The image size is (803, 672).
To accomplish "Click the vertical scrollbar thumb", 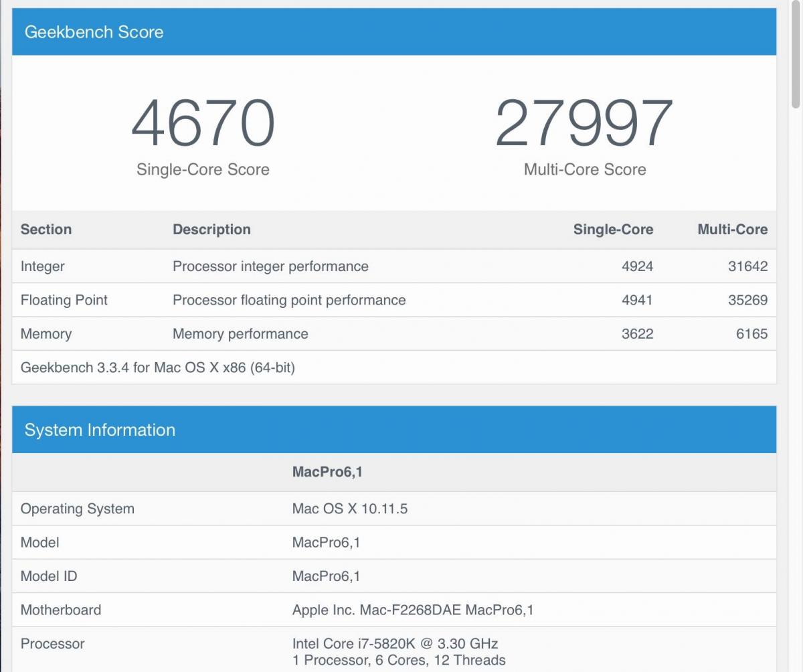I will (796, 55).
